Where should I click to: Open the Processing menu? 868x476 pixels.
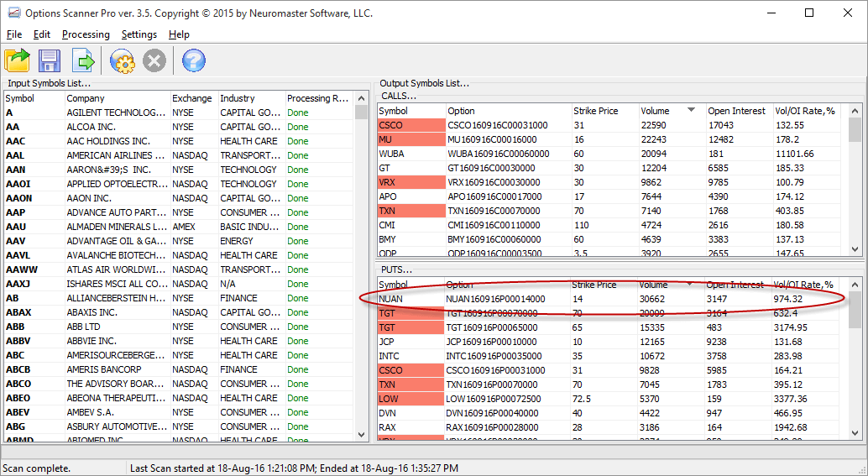pos(86,34)
